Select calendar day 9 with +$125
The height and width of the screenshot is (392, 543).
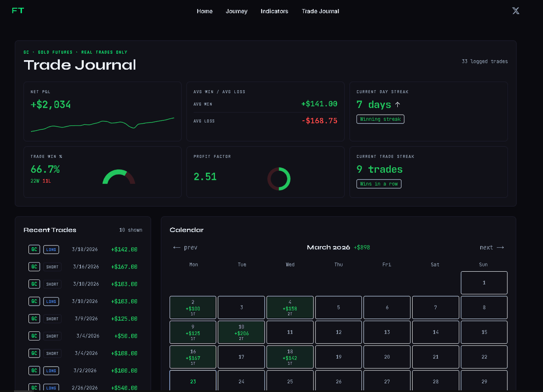[194, 332]
